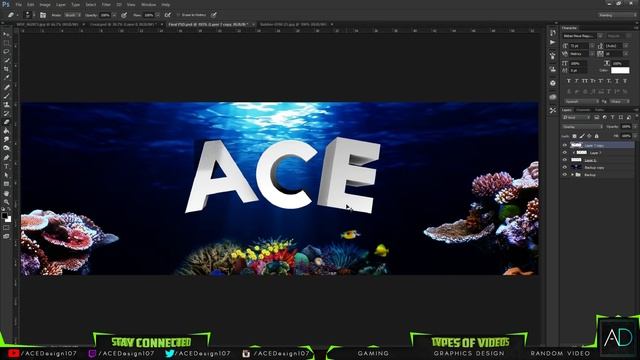Select the Rectangle shape tool

[x=6, y=184]
